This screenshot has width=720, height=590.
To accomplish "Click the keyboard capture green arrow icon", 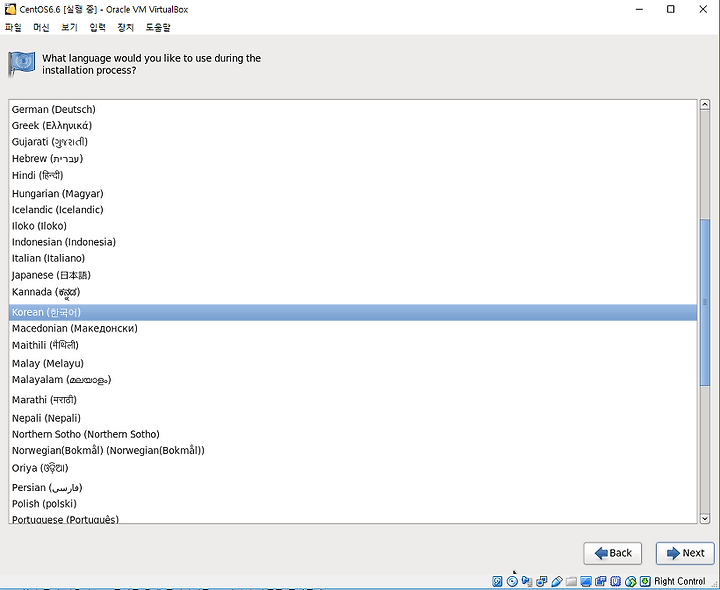I will click(x=645, y=581).
